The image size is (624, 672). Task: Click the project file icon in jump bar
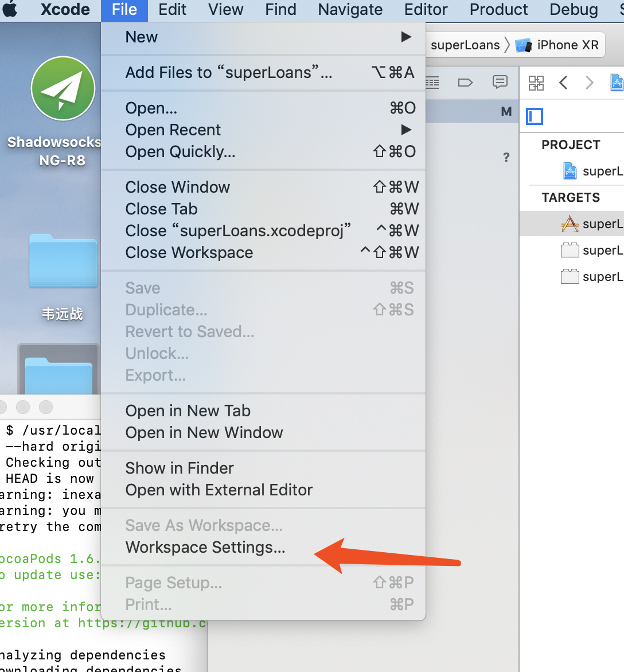pos(617,83)
